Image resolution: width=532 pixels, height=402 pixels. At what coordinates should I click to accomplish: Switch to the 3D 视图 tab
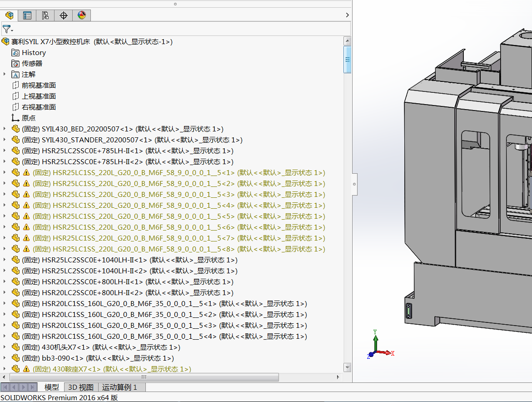tap(81, 387)
